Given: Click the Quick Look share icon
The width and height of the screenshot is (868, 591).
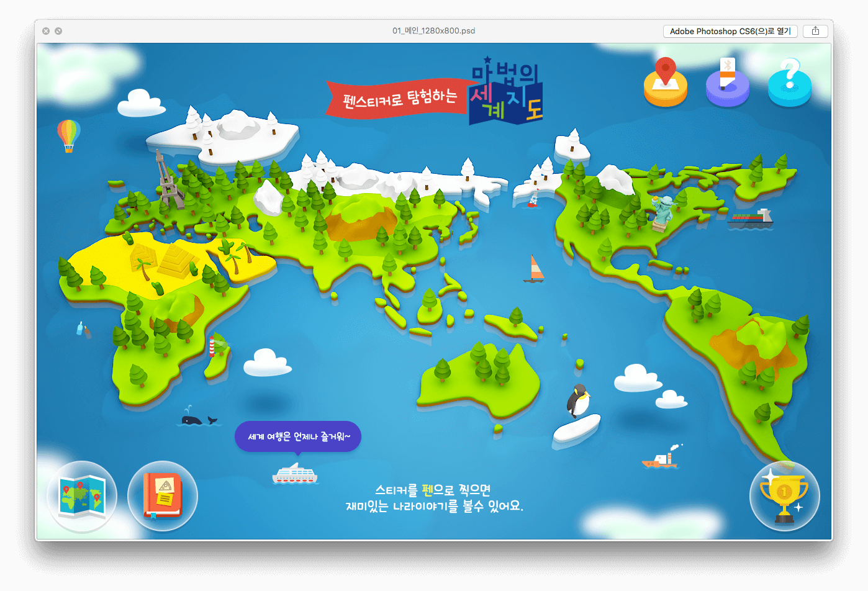Looking at the screenshot, I should 815,31.
